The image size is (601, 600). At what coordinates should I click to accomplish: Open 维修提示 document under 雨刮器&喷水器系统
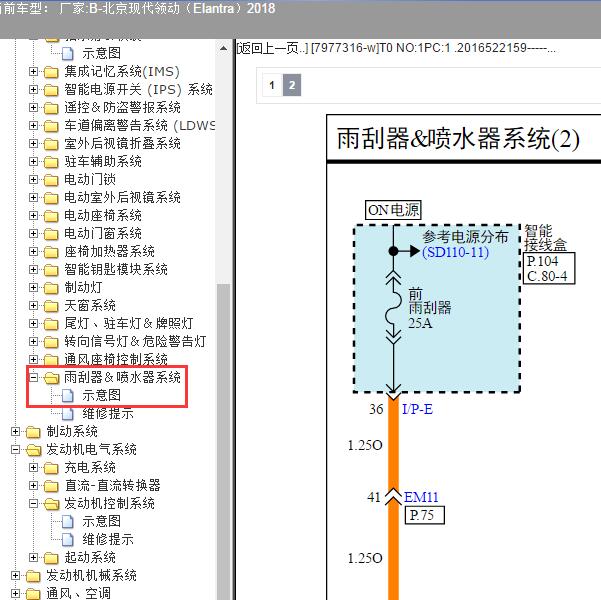(108, 413)
